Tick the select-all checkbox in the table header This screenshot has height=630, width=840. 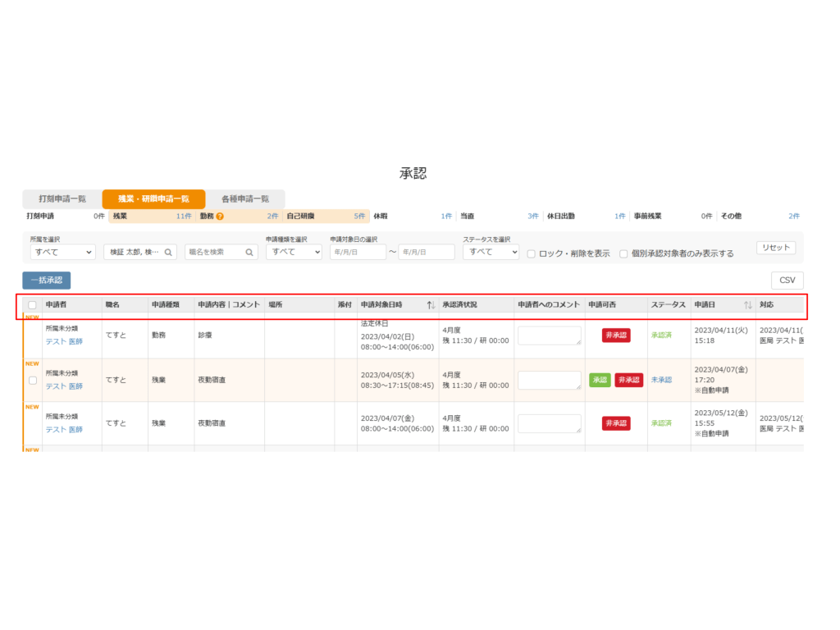[33, 305]
